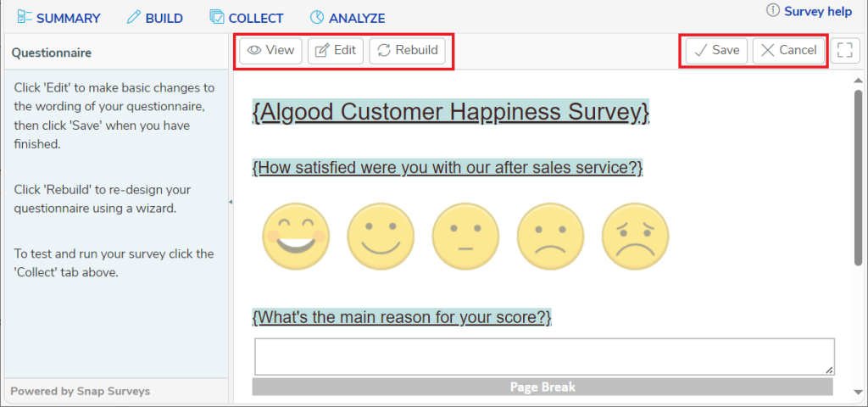
Task: Select the very sad worried face
Action: (635, 237)
